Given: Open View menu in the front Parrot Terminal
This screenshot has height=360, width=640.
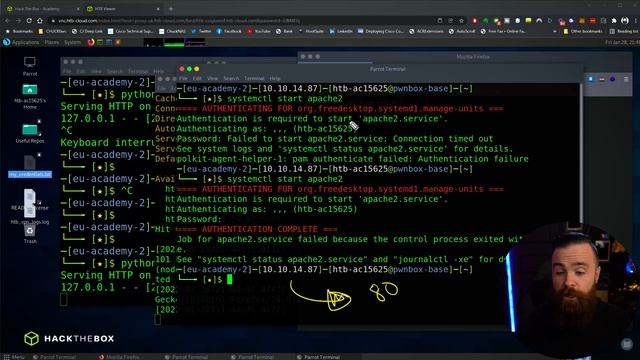Looking at the screenshot, I should [212, 78].
